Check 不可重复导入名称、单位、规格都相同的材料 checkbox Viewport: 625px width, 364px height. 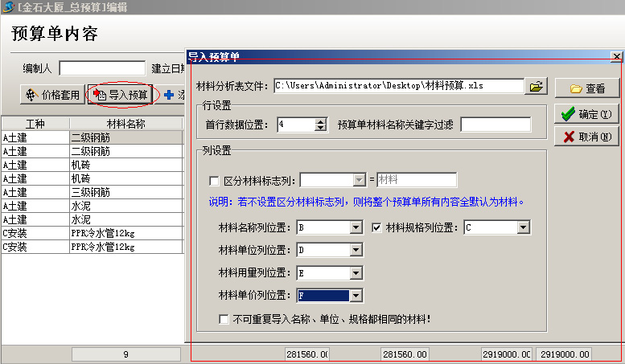(224, 319)
